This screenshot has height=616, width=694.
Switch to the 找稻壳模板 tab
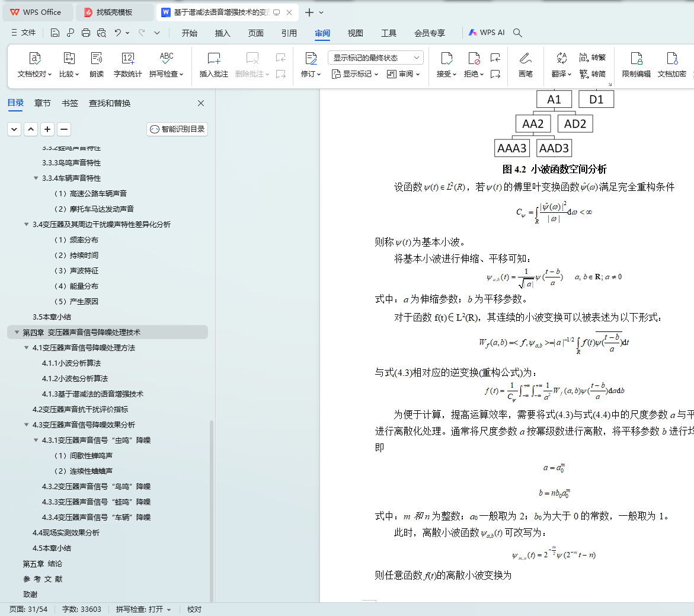click(114, 12)
